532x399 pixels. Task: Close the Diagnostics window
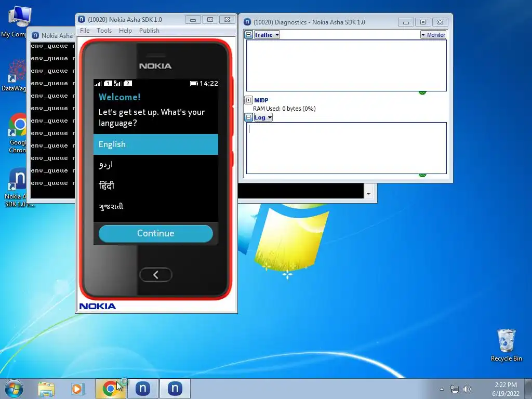pyautogui.click(x=440, y=22)
